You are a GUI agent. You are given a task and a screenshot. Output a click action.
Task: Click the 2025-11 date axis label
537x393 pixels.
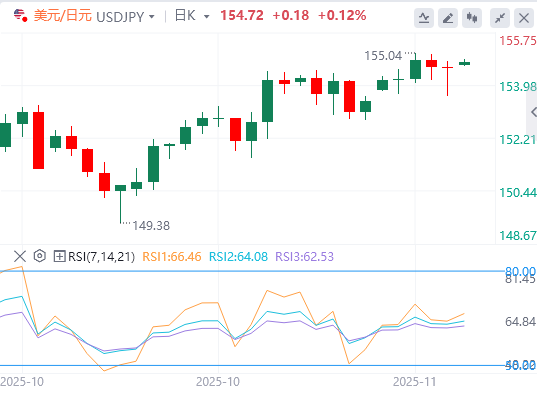415,382
